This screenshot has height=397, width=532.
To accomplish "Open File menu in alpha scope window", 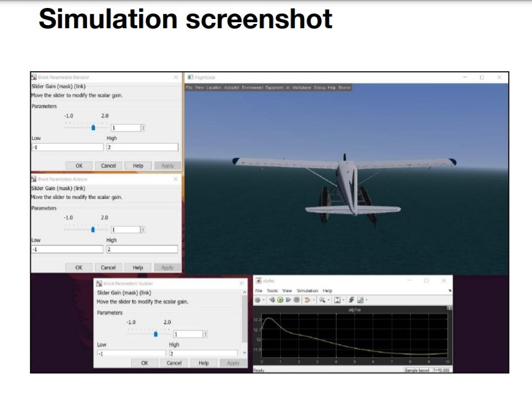I will tap(259, 291).
